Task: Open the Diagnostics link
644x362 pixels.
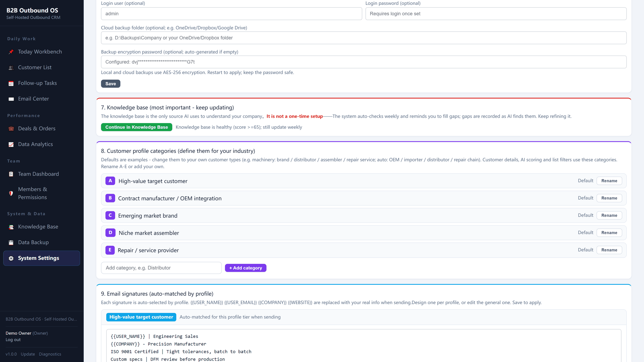Action: 50,354
